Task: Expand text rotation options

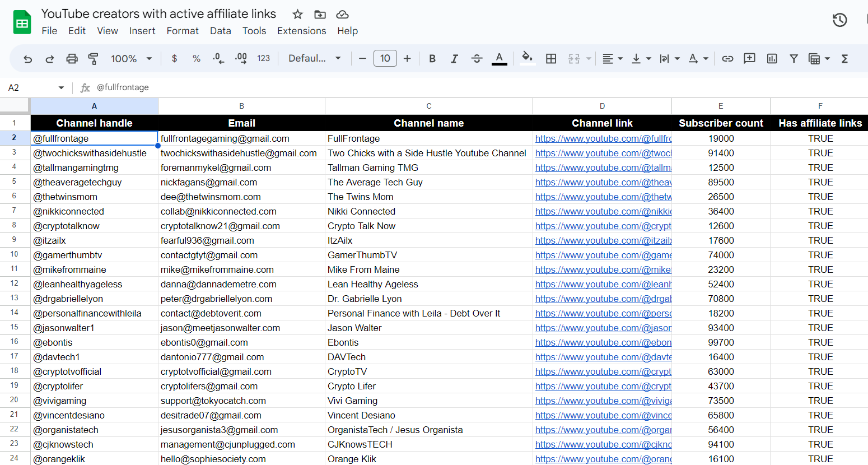Action: click(x=706, y=58)
